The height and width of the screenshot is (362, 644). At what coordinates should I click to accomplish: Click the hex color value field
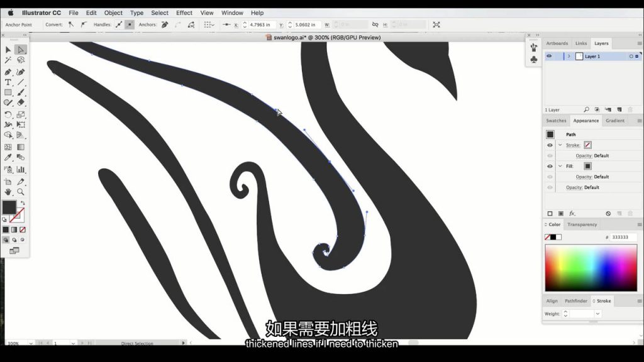point(623,238)
